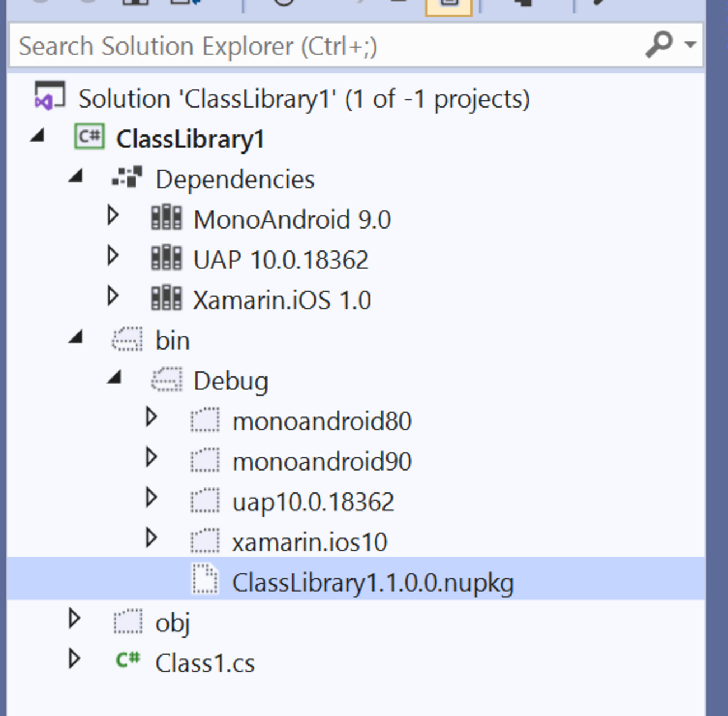Click the ClassLibrary1.1.0.0.nupkg file icon
This screenshot has height=716, width=728.
pyautogui.click(x=205, y=579)
